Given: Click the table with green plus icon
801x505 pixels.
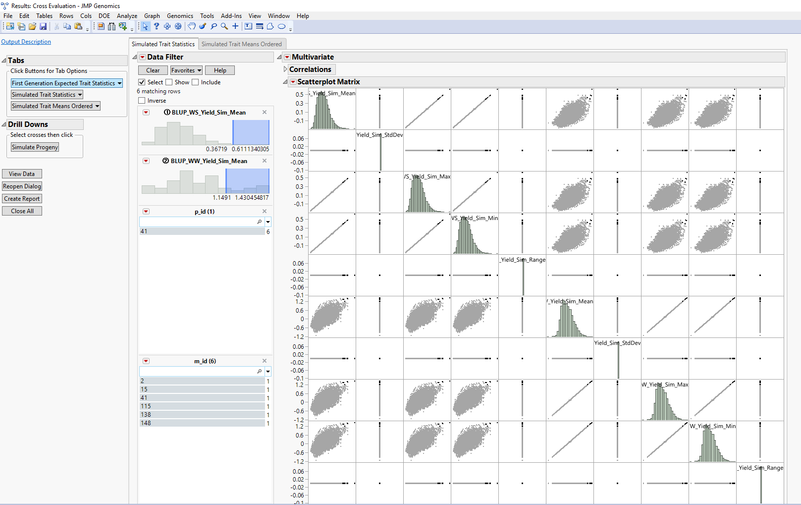Looking at the screenshot, I should [123, 26].
